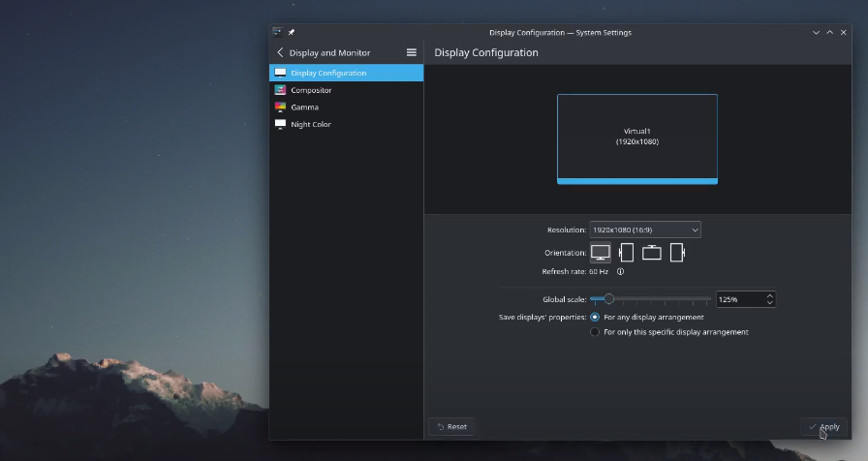The width and height of the screenshot is (868, 461).
Task: Click the Global scale slider handle
Action: pos(608,299)
